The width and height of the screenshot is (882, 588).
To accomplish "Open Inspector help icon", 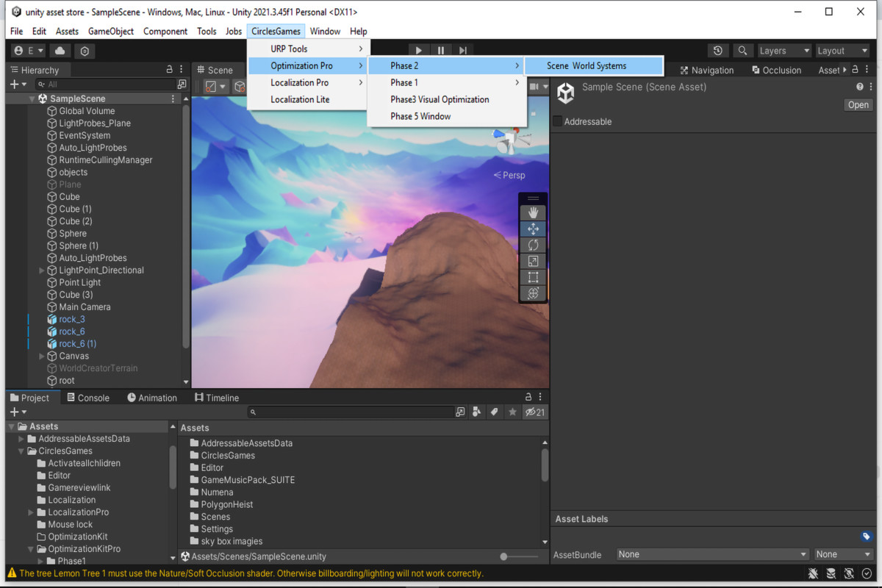I will point(860,87).
